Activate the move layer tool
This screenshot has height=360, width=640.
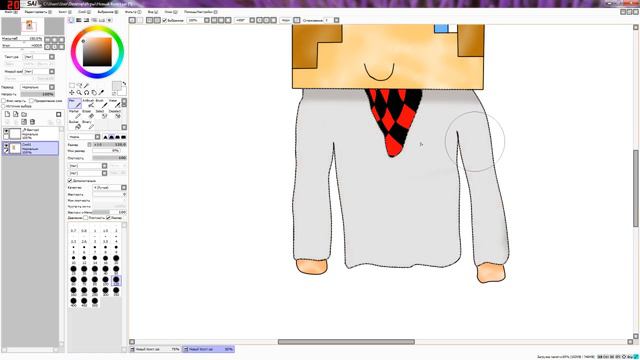pos(72,93)
